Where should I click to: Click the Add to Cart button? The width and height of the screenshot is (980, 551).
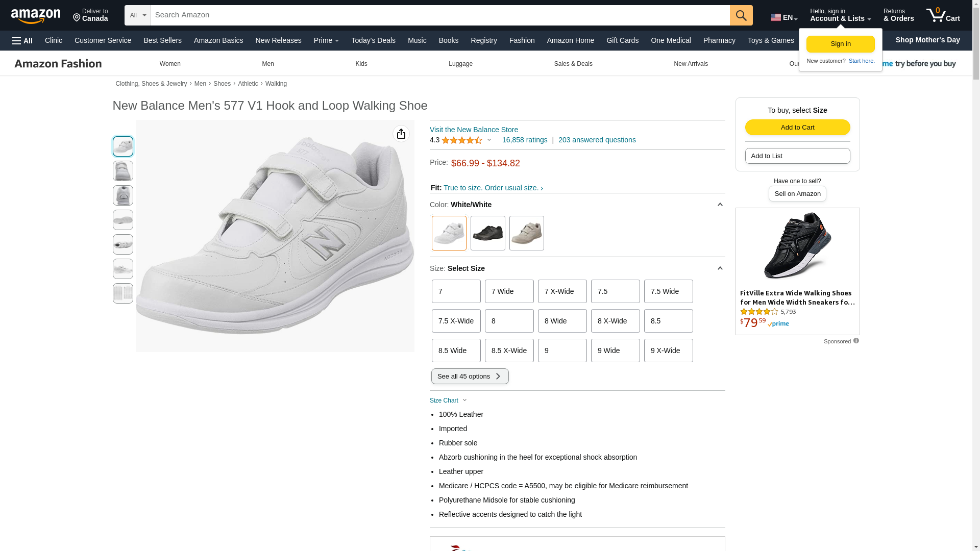click(797, 127)
